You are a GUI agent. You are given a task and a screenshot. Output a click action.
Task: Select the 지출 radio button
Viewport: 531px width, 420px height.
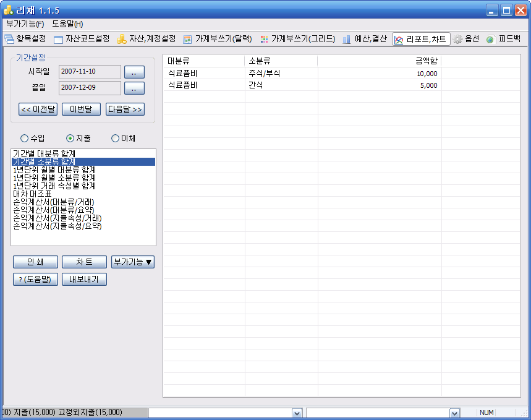[70, 139]
